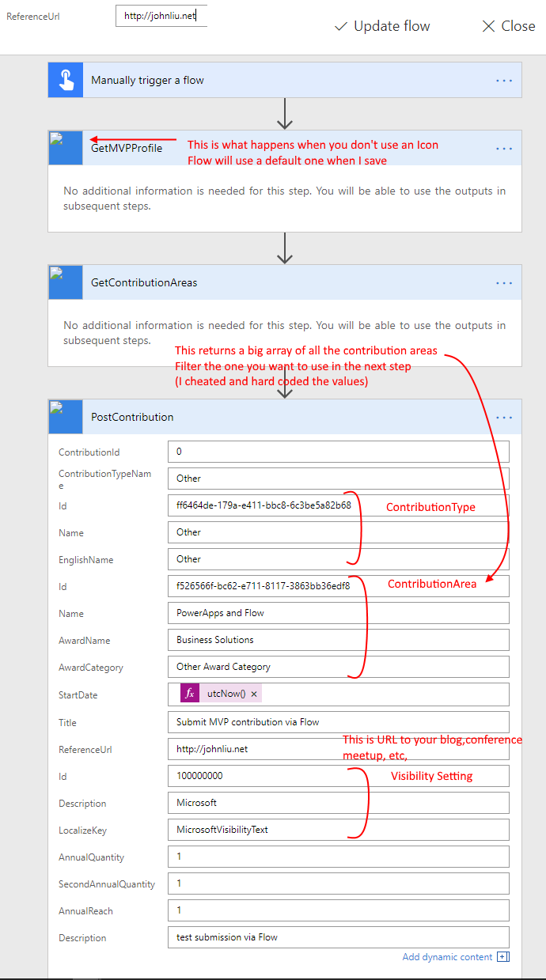Open the ellipsis menu on PostContribution

pos(504,418)
